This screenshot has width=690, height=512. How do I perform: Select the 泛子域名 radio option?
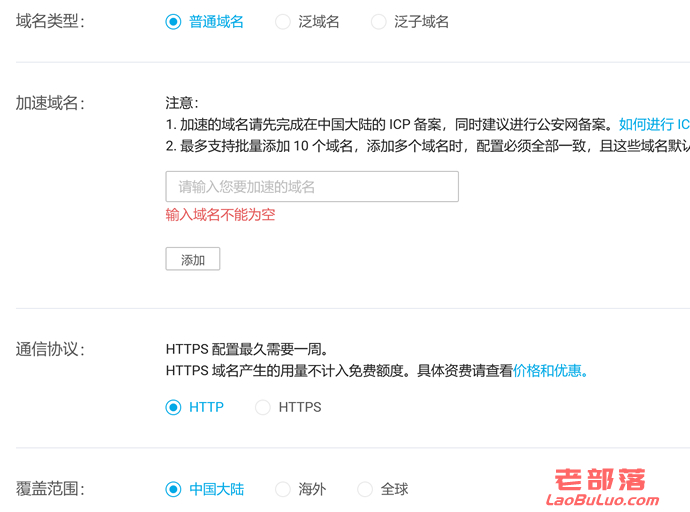[x=378, y=22]
